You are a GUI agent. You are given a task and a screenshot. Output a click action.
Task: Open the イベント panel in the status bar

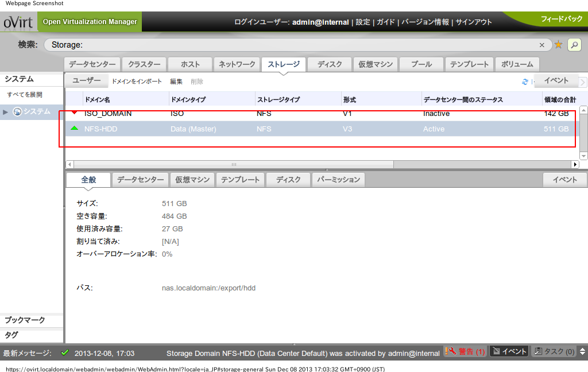tap(509, 352)
